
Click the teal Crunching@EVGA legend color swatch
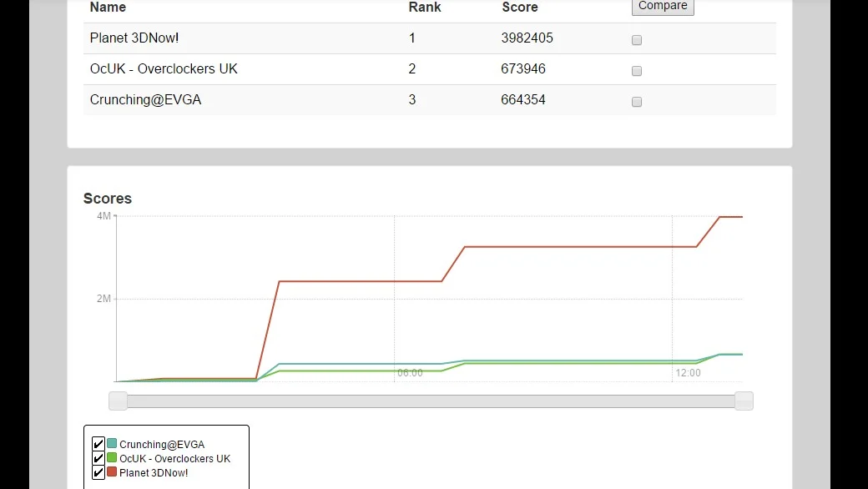pyautogui.click(x=112, y=443)
